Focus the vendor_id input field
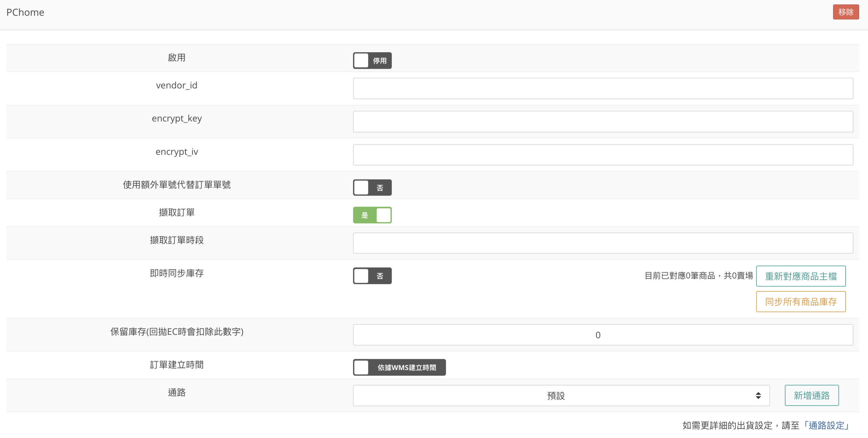This screenshot has width=868, height=438. coord(603,88)
